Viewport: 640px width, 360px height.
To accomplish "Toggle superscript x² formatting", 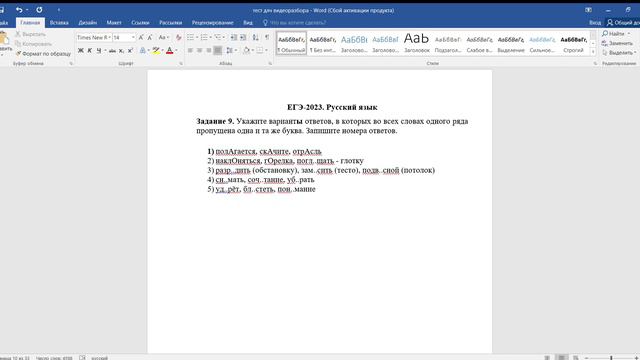I will click(130, 50).
